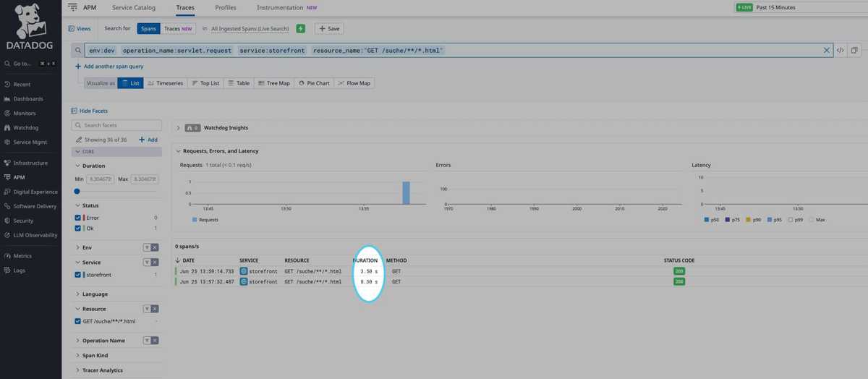868x379 pixels.
Task: Open Service Mgmt in the sidebar
Action: (30, 142)
